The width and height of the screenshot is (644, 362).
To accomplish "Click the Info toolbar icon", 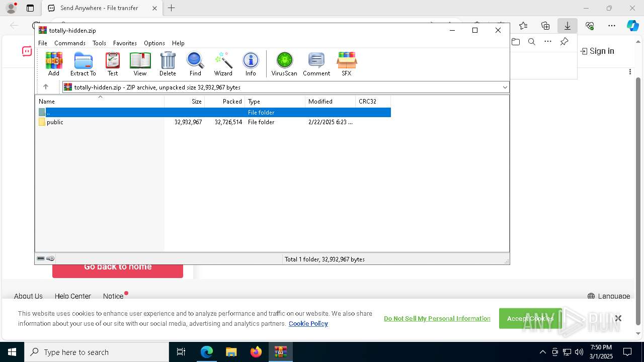I will (251, 64).
